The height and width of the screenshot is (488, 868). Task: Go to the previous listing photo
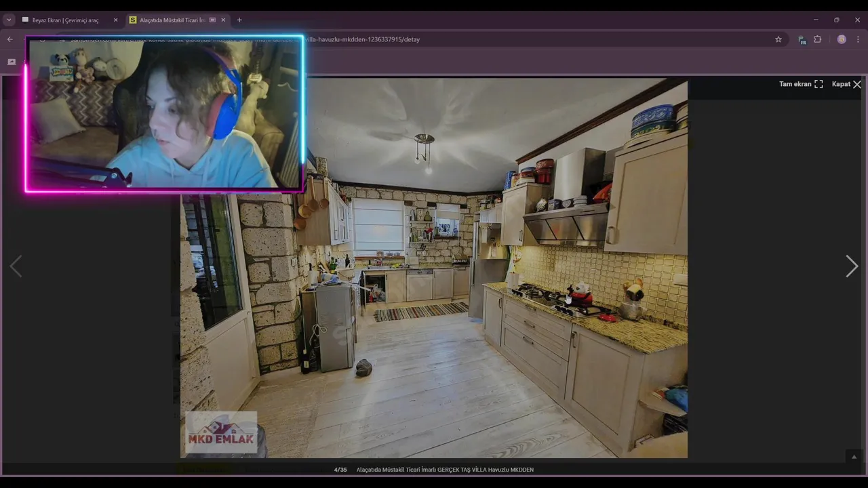pyautogui.click(x=16, y=266)
